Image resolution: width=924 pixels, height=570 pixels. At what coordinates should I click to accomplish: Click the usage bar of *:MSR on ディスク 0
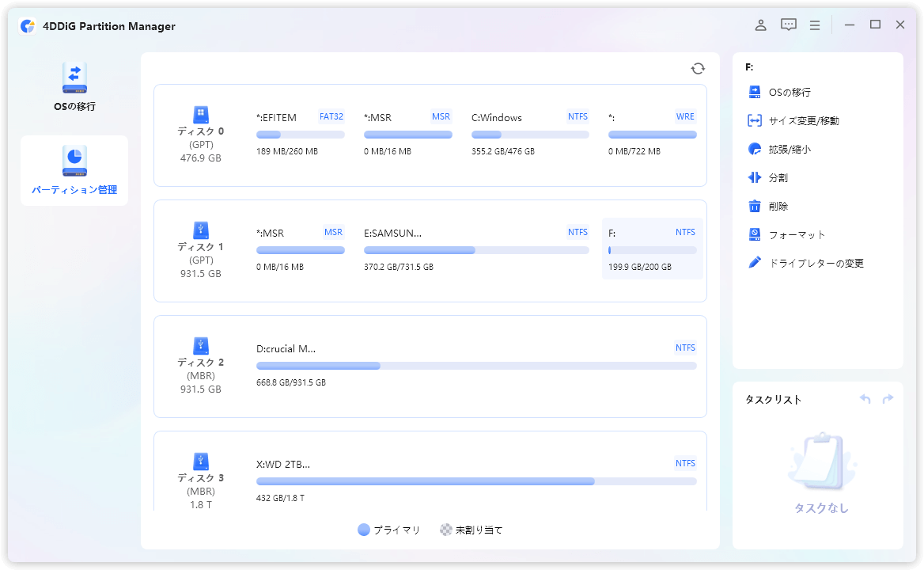coord(407,135)
